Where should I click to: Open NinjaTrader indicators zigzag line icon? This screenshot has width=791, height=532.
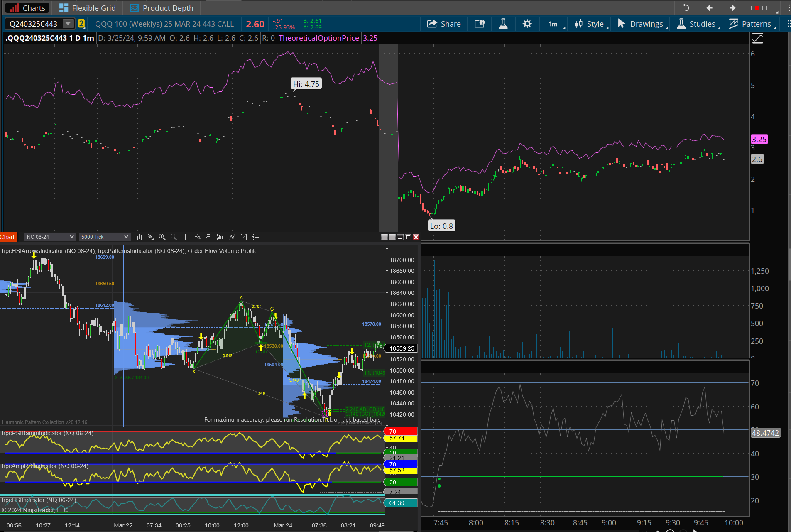point(232,237)
